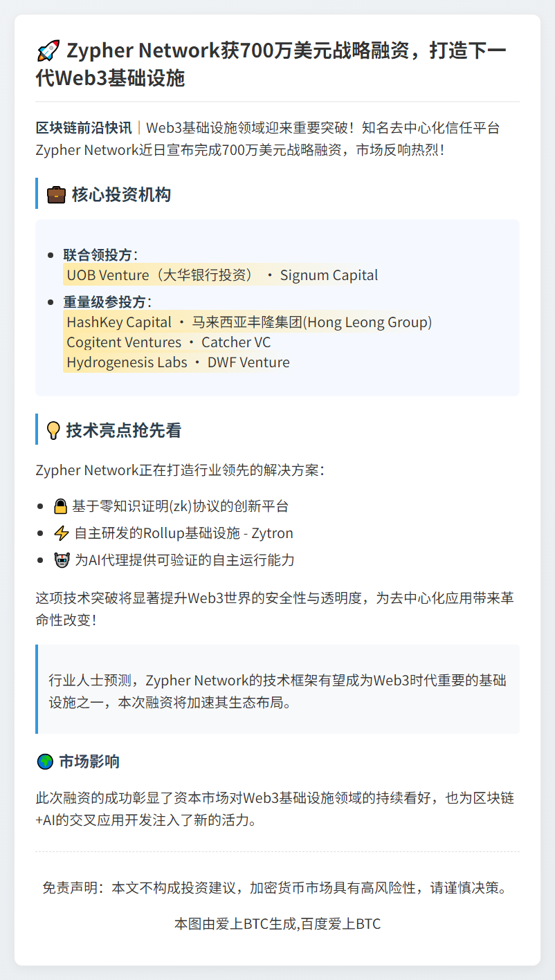Click the rocket emoji in the headline

[x=47, y=52]
